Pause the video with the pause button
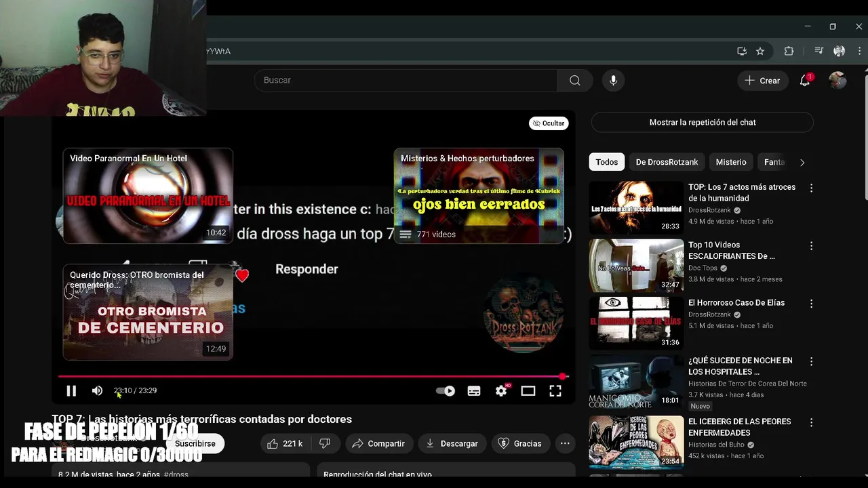This screenshot has width=868, height=488. (x=71, y=390)
